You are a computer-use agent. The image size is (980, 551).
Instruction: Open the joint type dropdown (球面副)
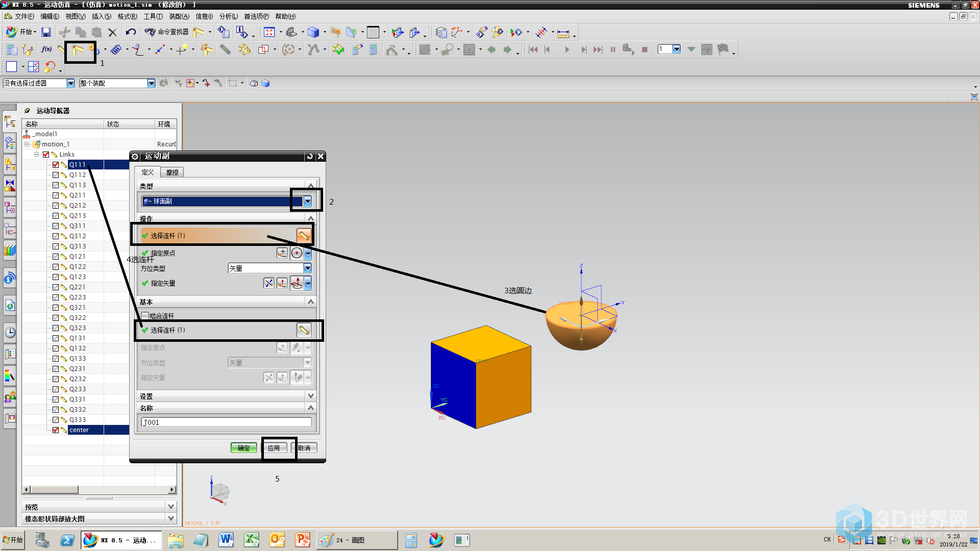click(307, 201)
